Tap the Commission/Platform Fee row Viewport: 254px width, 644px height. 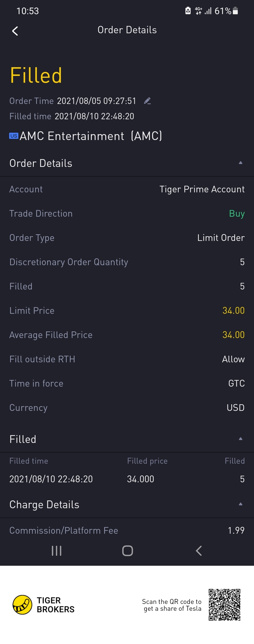tap(127, 531)
